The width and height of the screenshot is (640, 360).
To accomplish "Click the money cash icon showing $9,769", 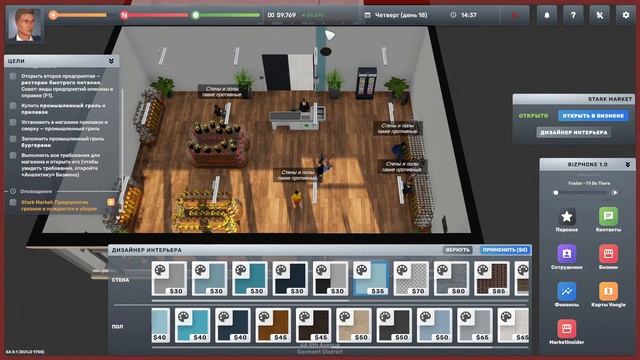I will pyautogui.click(x=271, y=15).
